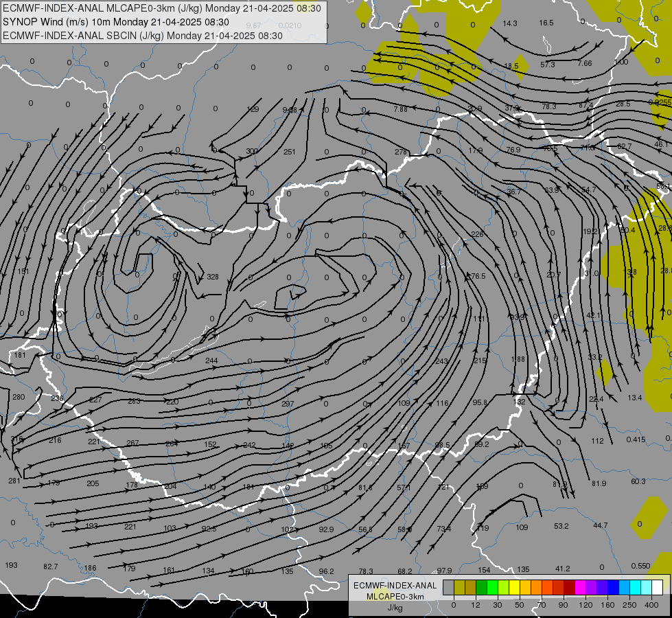Click the map value 243
This screenshot has height=618, width=672.
tap(441, 362)
